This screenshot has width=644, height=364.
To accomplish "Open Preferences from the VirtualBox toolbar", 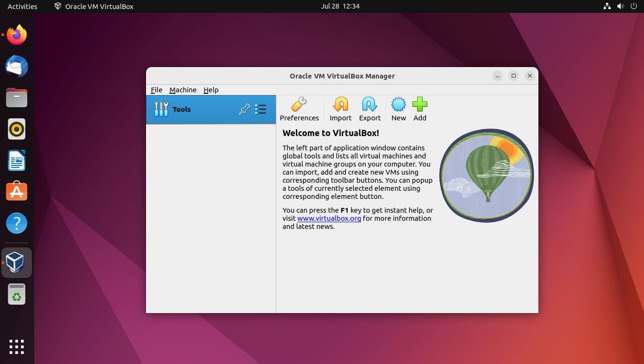I will click(299, 109).
